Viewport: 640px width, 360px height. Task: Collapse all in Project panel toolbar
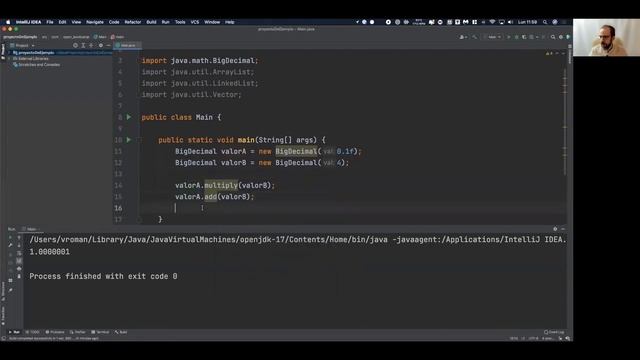[91, 45]
